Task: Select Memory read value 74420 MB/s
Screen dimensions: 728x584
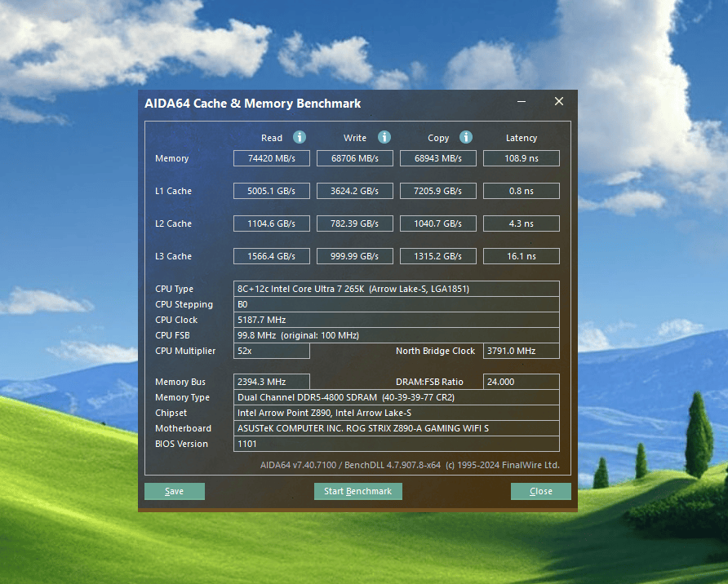Action: point(272,158)
